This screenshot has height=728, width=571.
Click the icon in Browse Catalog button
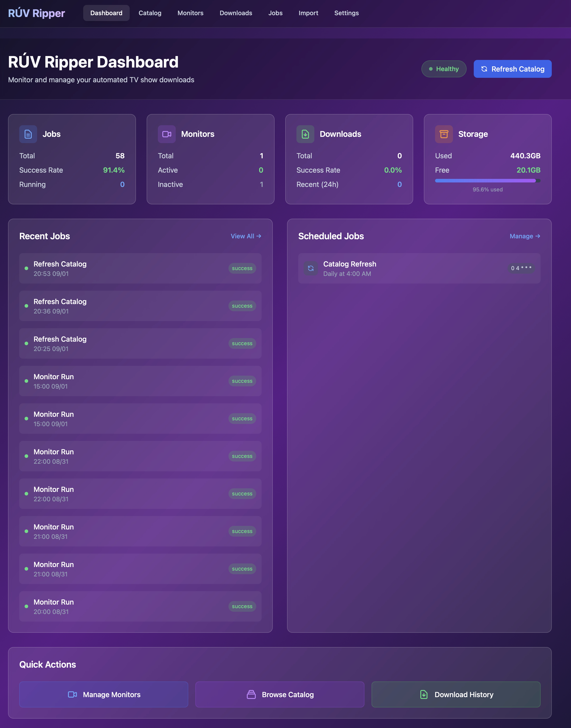point(251,695)
